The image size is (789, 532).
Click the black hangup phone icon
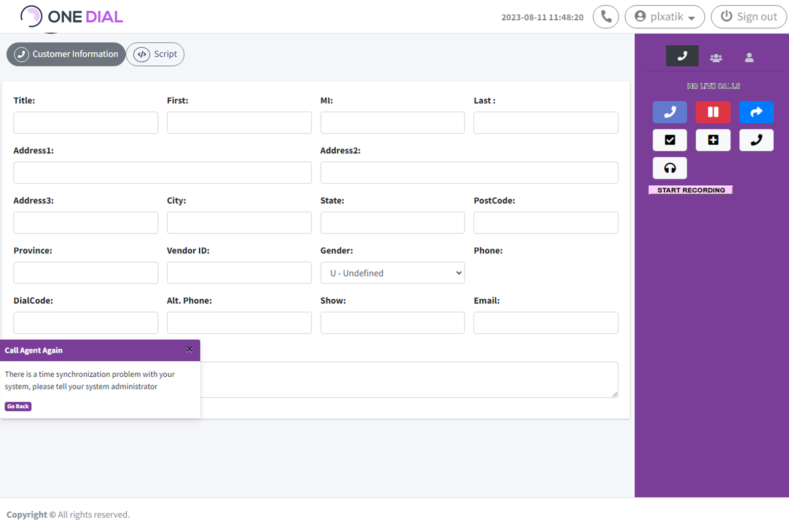click(756, 140)
